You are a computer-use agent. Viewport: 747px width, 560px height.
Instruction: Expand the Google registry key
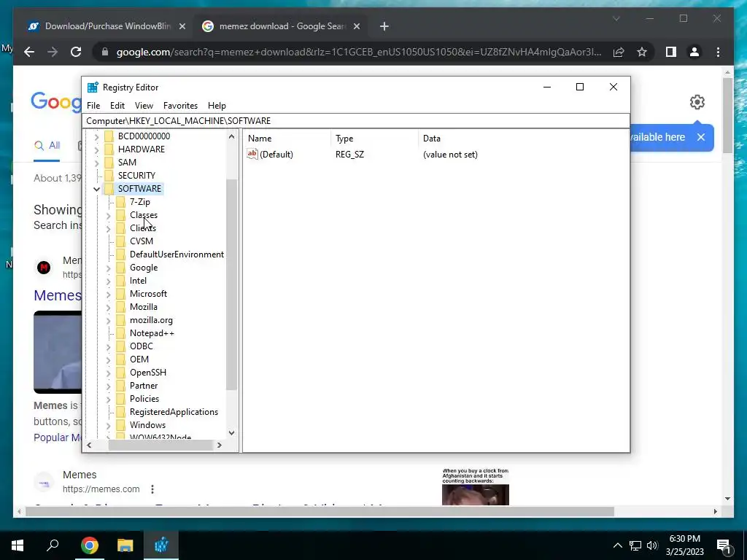pyautogui.click(x=109, y=268)
